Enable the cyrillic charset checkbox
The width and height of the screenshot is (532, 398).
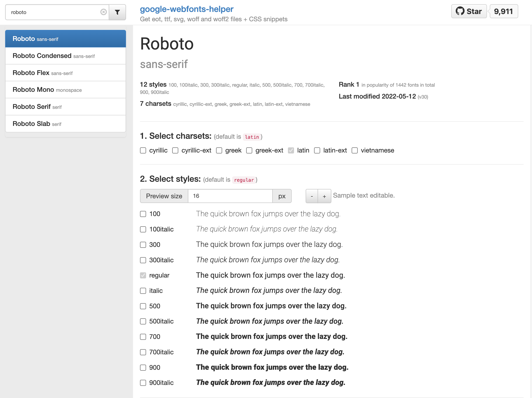tap(143, 150)
